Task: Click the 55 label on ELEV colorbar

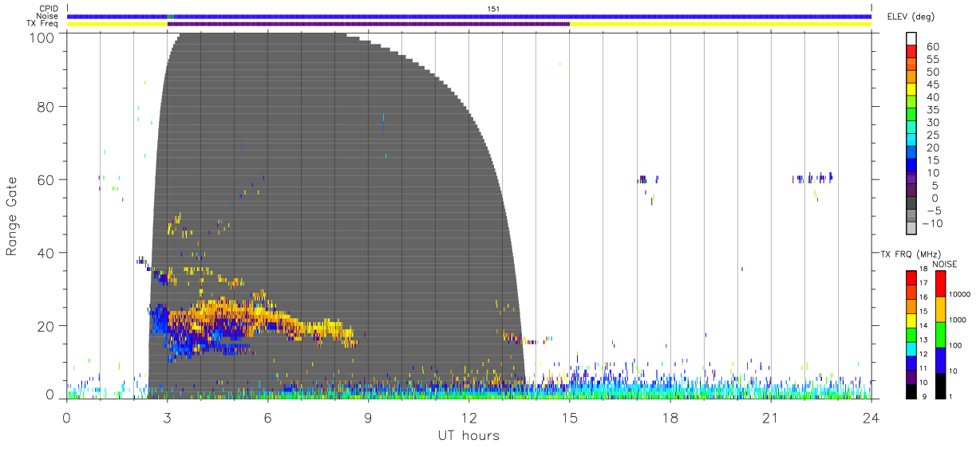Action: [x=932, y=60]
